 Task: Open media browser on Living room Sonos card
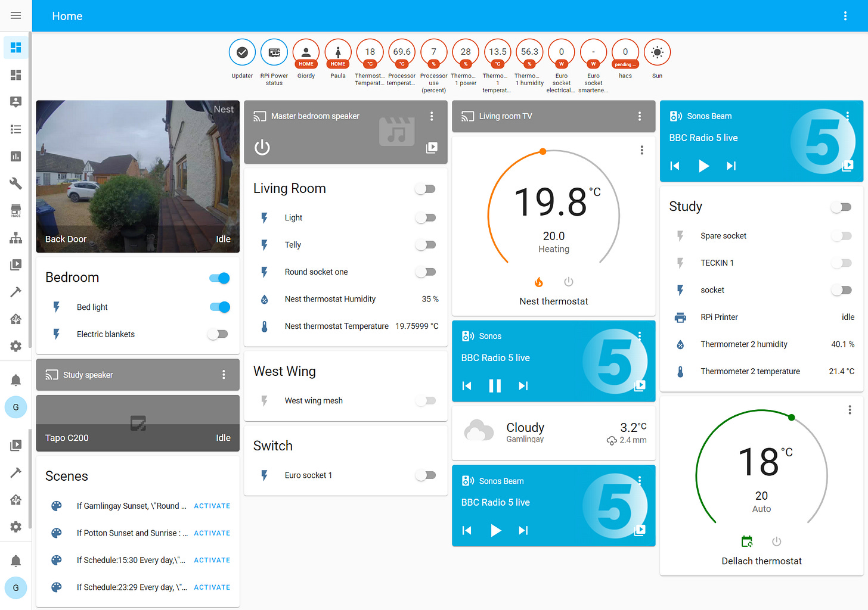coord(640,385)
